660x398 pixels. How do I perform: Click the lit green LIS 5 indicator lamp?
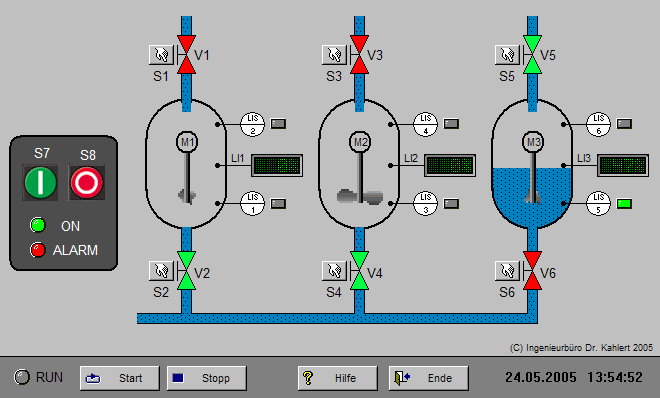pos(624,204)
